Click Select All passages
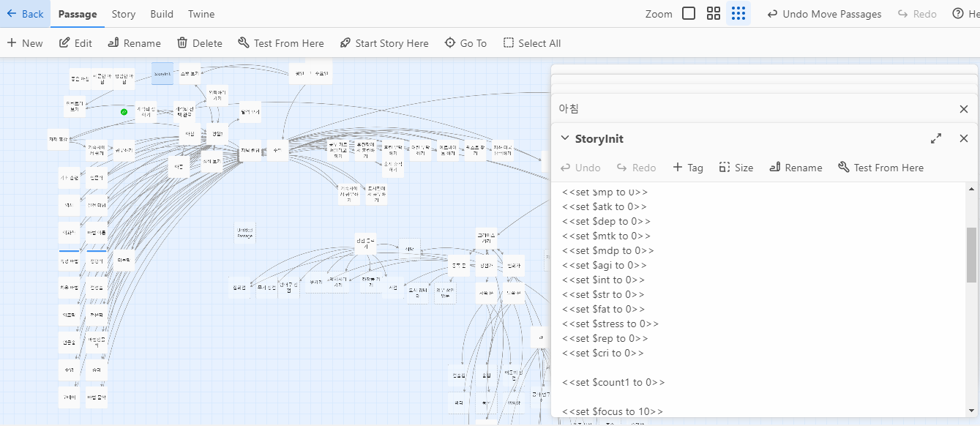Screen dimensions: 980x426 532,43
